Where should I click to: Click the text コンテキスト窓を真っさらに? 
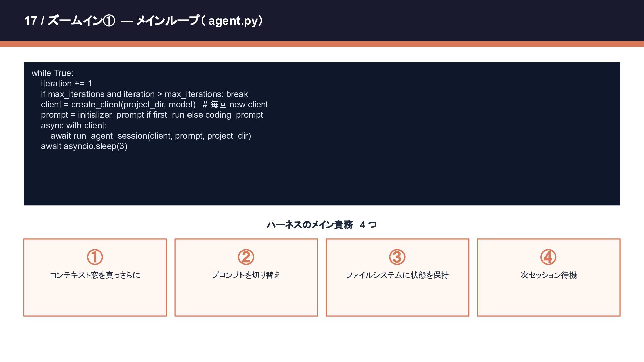click(x=95, y=275)
